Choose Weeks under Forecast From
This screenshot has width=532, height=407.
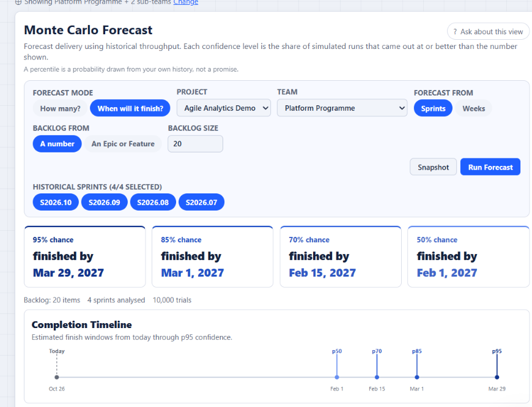474,108
